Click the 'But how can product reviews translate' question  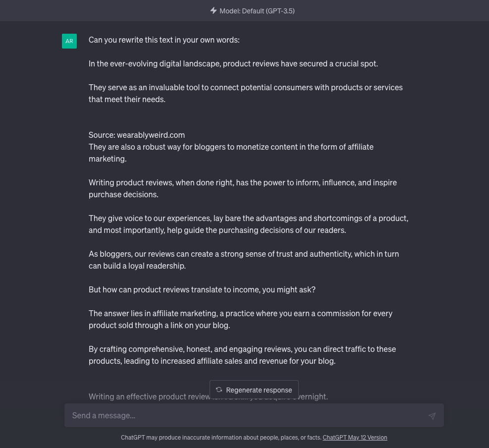coord(202,289)
